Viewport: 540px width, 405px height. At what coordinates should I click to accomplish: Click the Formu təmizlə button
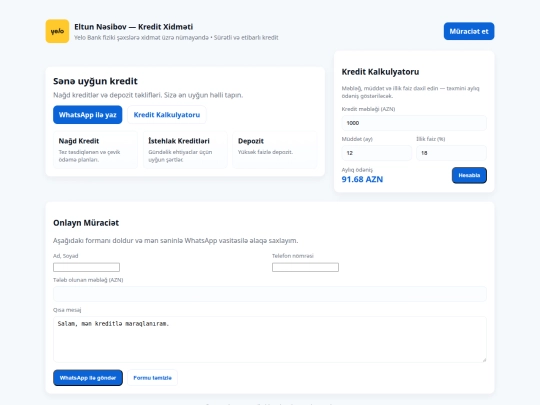pyautogui.click(x=153, y=378)
